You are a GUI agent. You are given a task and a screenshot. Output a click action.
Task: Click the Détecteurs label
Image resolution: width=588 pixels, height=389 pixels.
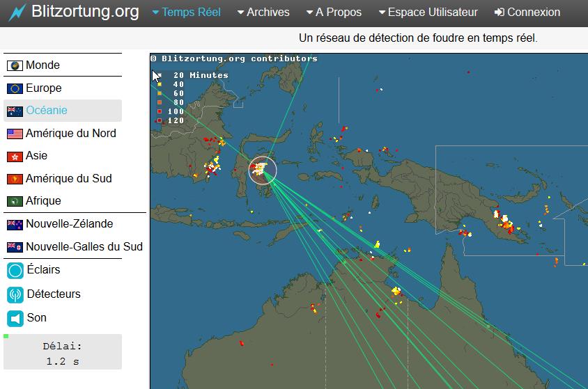54,294
